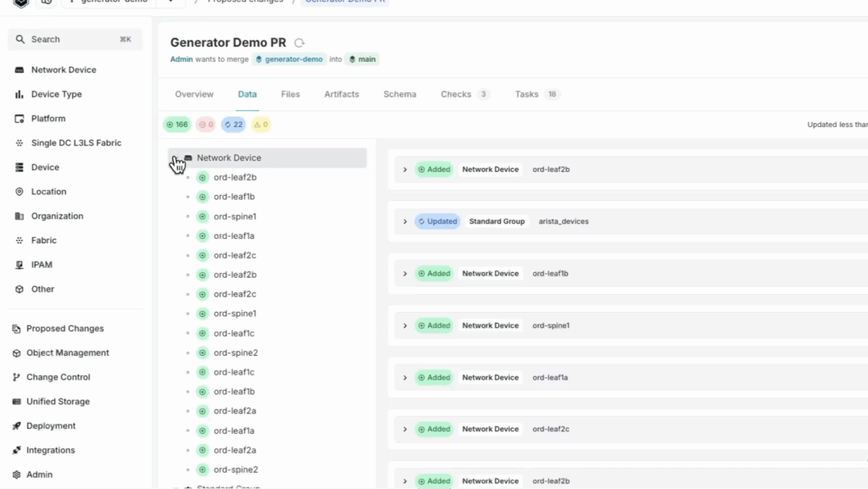The image size is (868, 489).
Task: Click the Admin gear icon in sidebar
Action: click(18, 475)
